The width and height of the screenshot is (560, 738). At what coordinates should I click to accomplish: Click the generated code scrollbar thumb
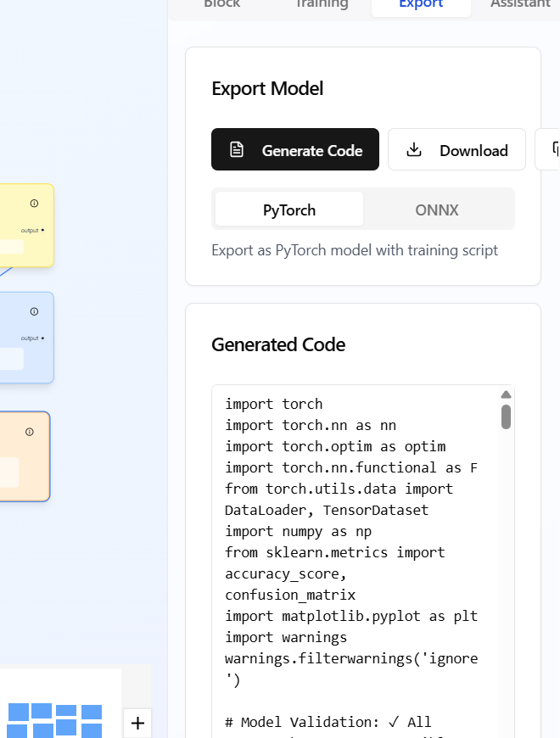click(506, 417)
